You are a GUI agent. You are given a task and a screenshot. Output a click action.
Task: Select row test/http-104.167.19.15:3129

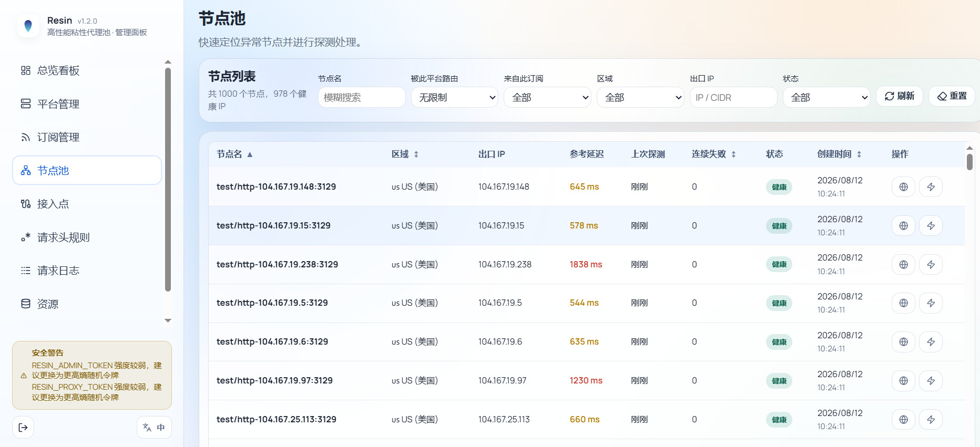point(586,226)
